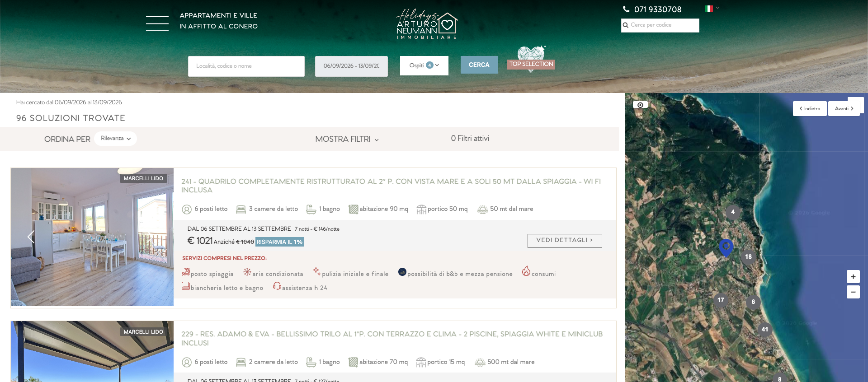Open the date range picker 06/09/2026 - 13/09

(351, 66)
